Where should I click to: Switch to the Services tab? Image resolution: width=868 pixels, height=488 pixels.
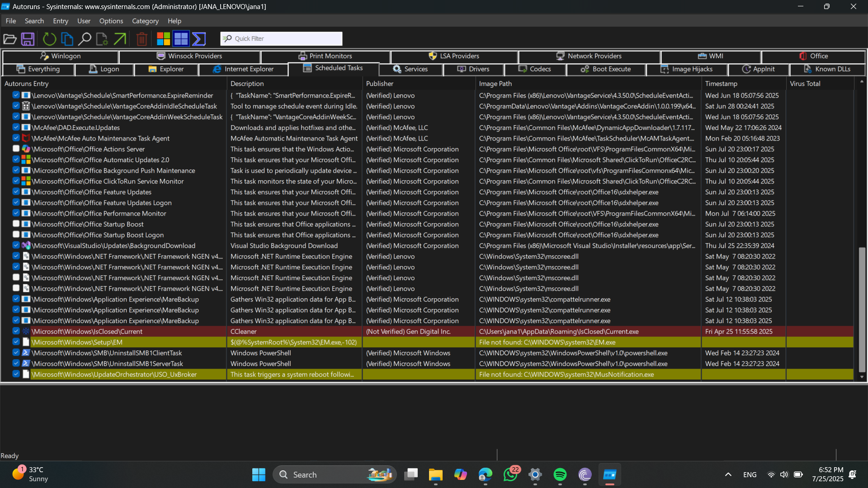pos(410,69)
